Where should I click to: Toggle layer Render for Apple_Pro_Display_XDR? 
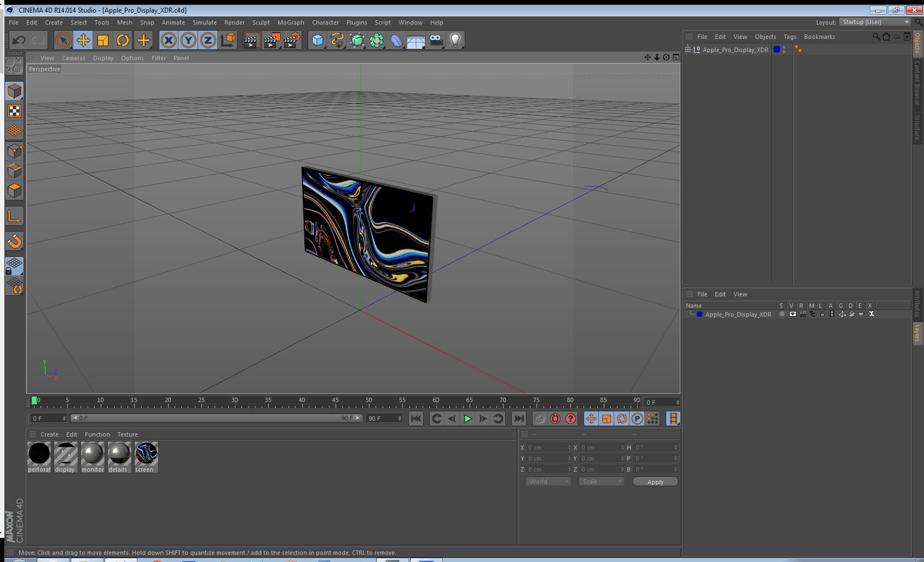802,314
